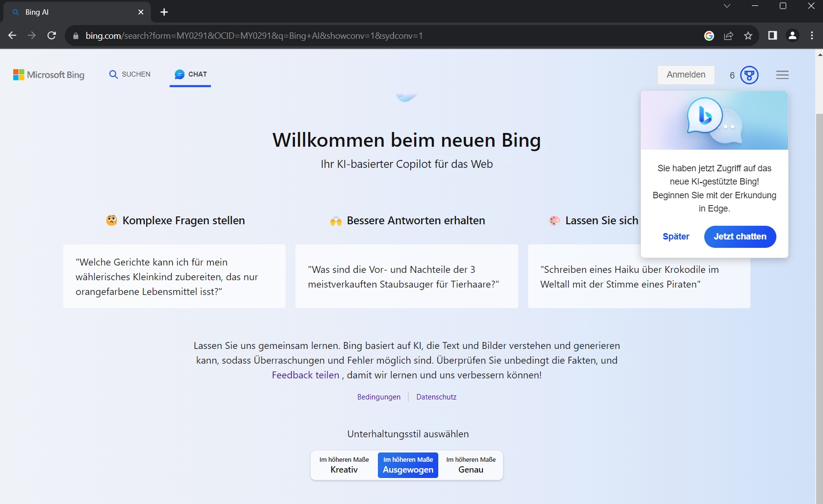Click the Jetzt chatten button
This screenshot has width=823, height=504.
tap(740, 237)
